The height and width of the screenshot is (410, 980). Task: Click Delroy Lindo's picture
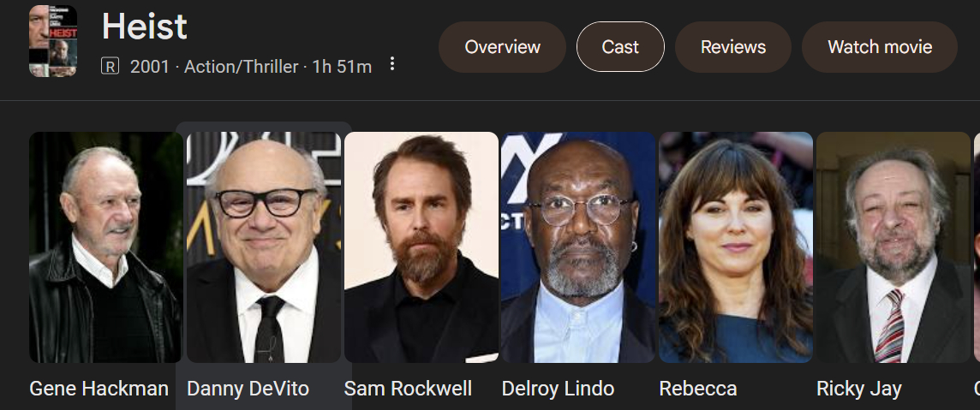coord(578,247)
